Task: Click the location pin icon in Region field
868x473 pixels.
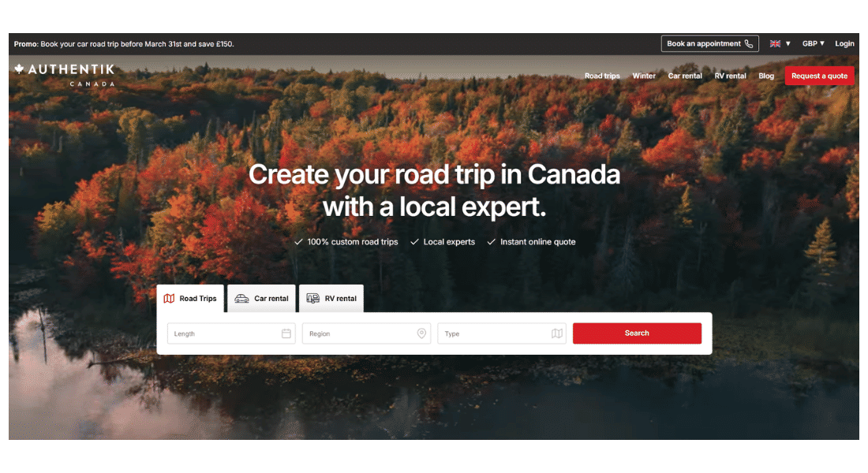Action: (x=421, y=333)
